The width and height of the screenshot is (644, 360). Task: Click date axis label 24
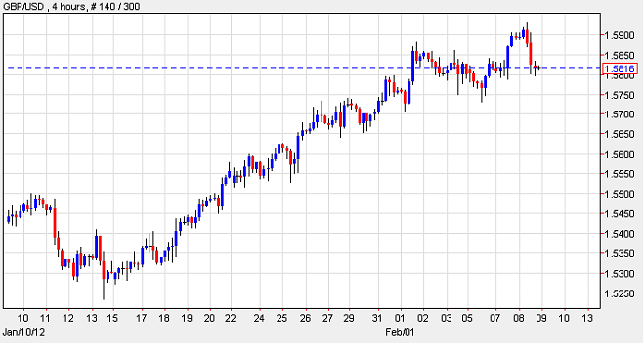(259, 319)
